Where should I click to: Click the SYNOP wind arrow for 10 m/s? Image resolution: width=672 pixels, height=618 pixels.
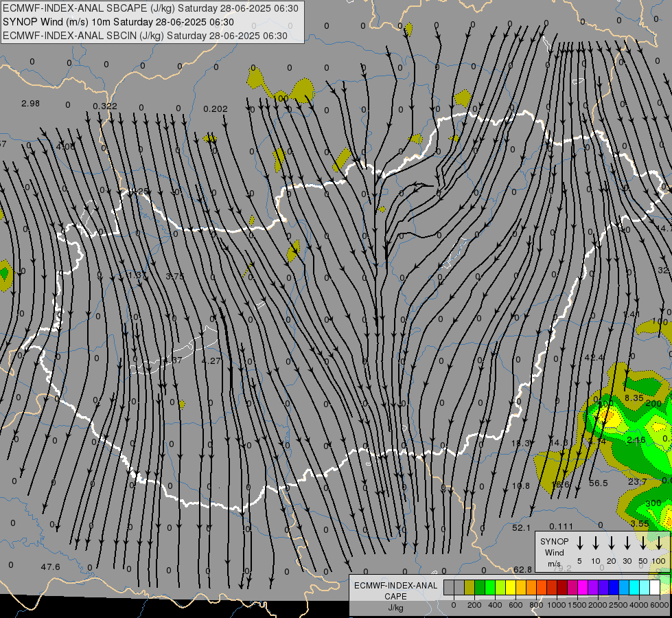pyautogui.click(x=596, y=543)
